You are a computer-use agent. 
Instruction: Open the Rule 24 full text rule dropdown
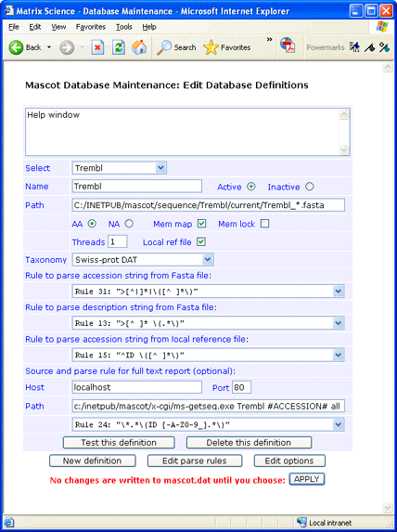click(x=208, y=424)
